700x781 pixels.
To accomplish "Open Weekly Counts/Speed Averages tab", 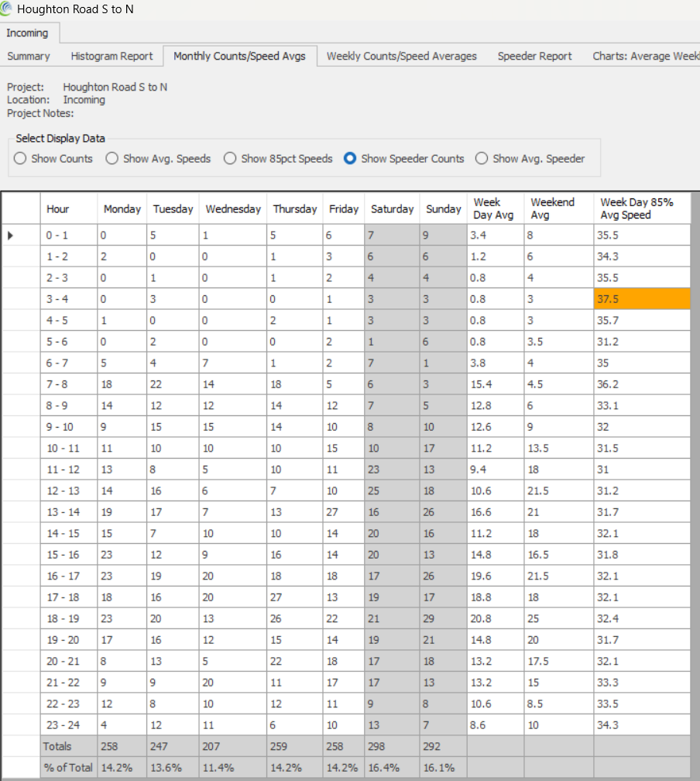I will click(401, 56).
